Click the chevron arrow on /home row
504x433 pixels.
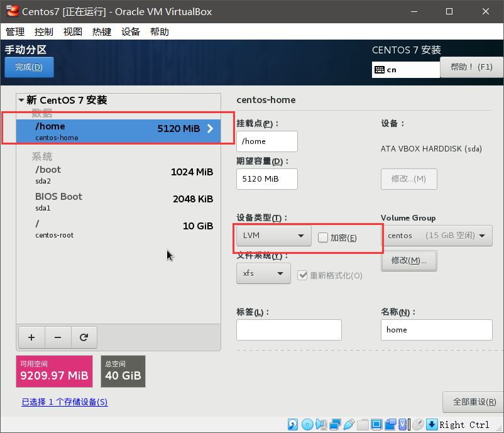(211, 129)
